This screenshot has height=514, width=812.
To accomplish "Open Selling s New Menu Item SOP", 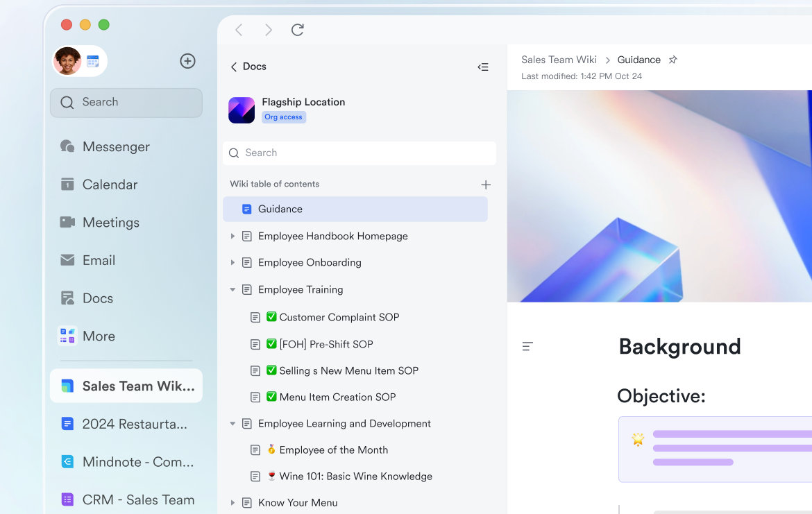I will (x=348, y=370).
